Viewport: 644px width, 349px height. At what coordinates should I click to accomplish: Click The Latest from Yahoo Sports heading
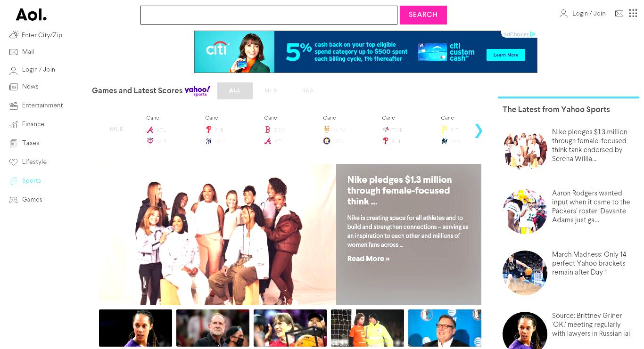coord(556,109)
